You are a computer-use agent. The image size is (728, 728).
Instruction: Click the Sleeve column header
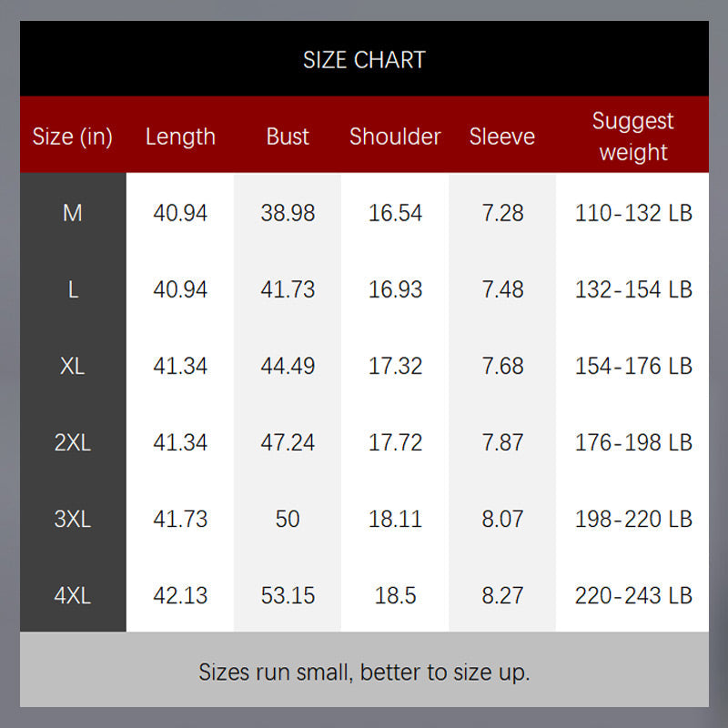coord(502,136)
